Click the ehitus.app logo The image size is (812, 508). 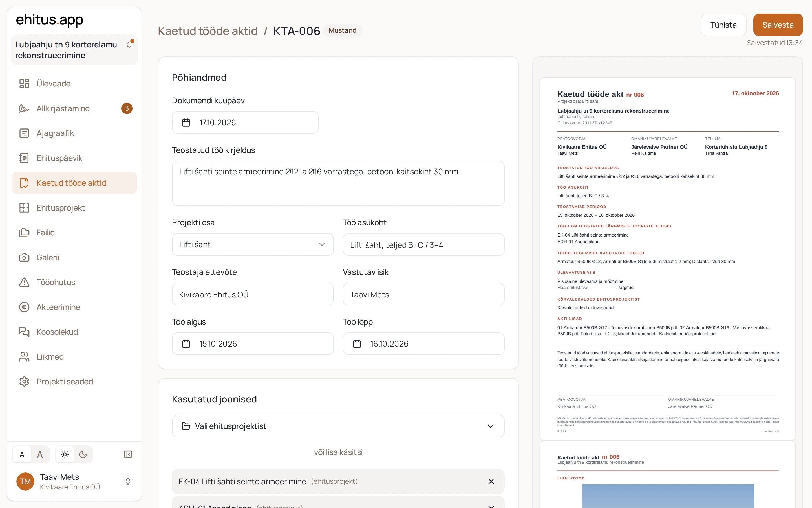(49, 20)
